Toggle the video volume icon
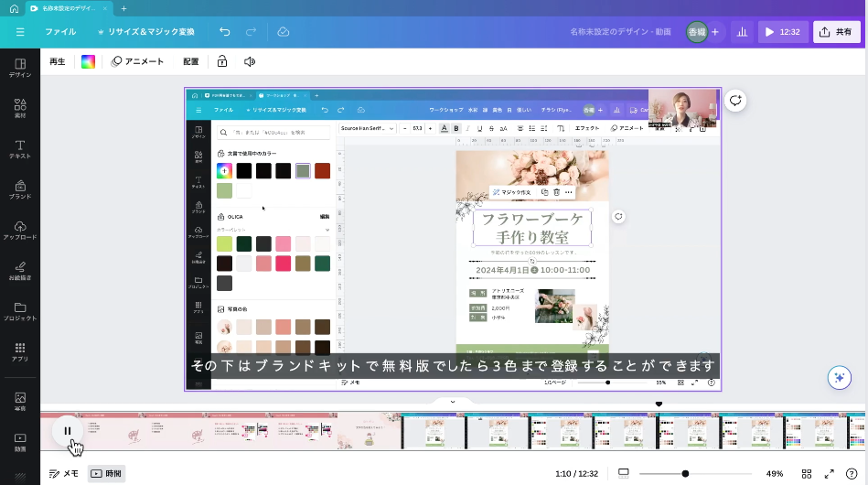868x485 pixels. (250, 61)
